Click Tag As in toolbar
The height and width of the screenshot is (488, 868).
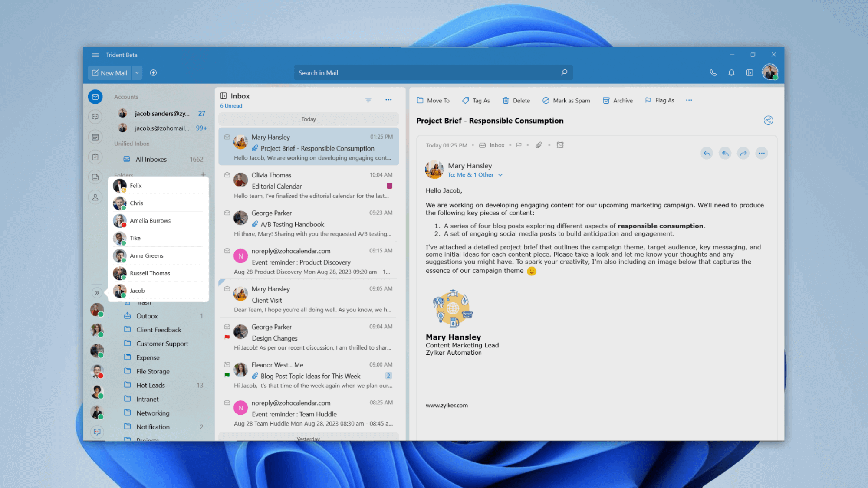(x=476, y=101)
